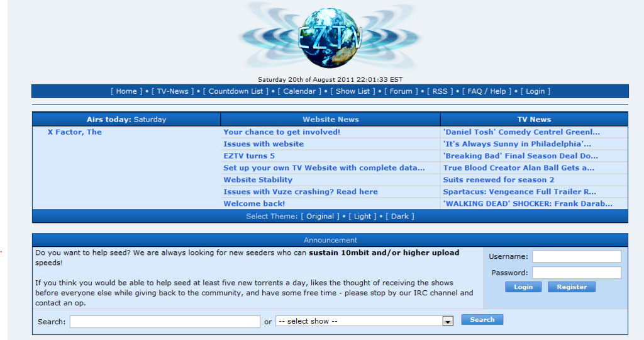Screen dimensions: 644x340
Task: Open 'Issues with website' news item
Action: click(x=264, y=144)
